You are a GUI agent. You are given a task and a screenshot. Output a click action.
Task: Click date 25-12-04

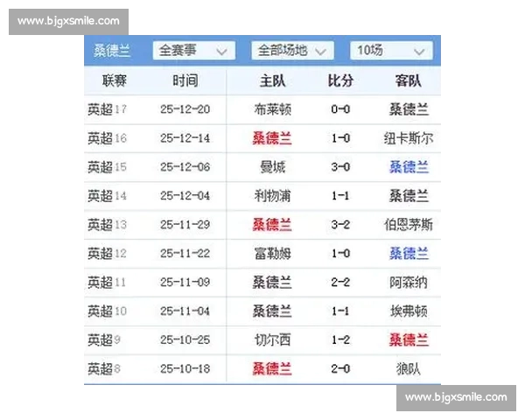(185, 196)
